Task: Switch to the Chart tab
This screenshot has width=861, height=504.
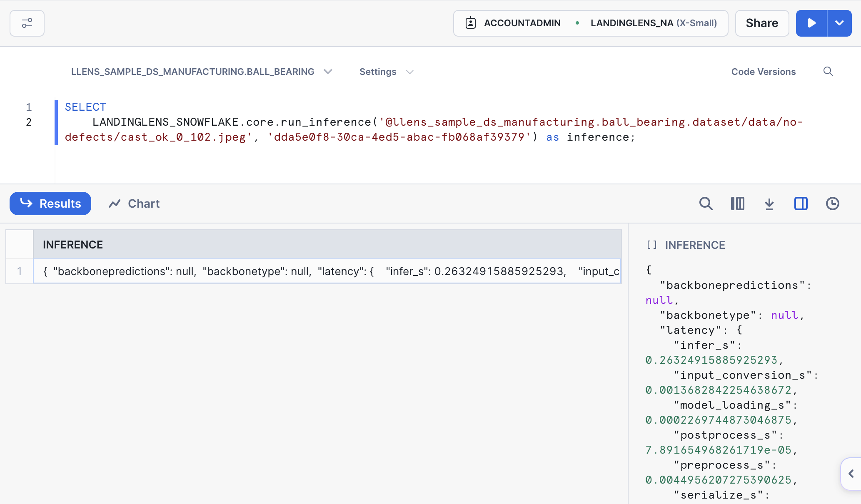Action: point(134,204)
